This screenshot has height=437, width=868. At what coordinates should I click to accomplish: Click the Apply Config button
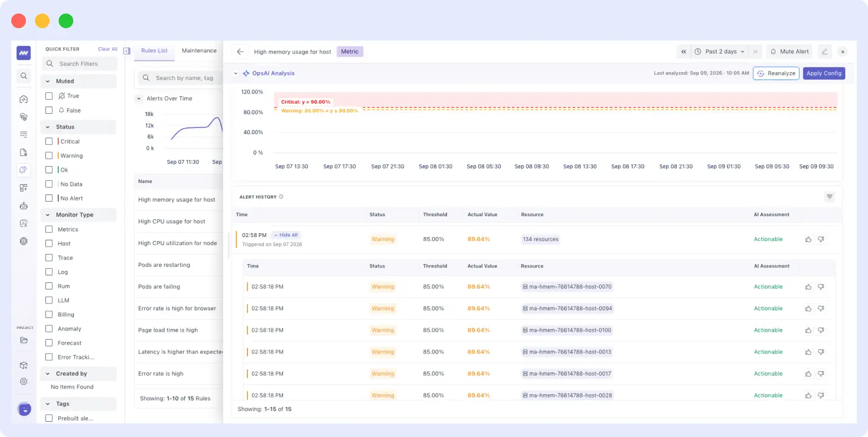pos(824,73)
